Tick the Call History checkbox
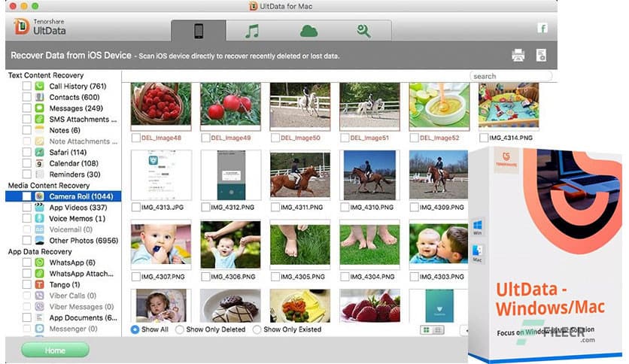The height and width of the screenshot is (364, 629). [x=27, y=86]
